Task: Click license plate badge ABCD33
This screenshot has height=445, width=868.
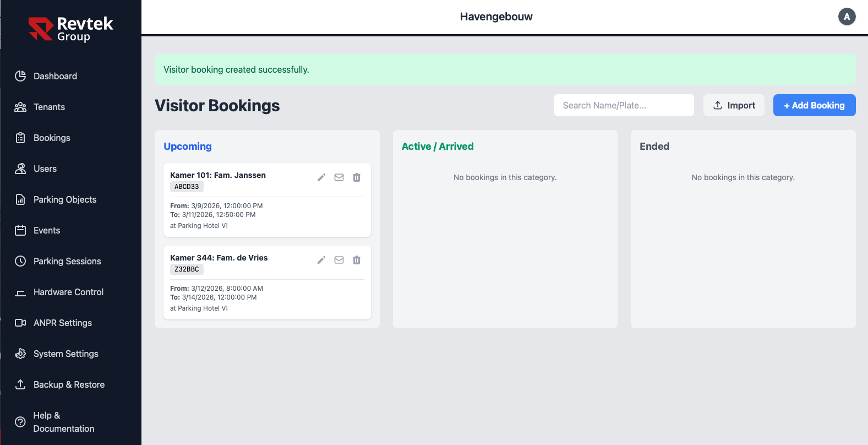Action: click(x=187, y=187)
